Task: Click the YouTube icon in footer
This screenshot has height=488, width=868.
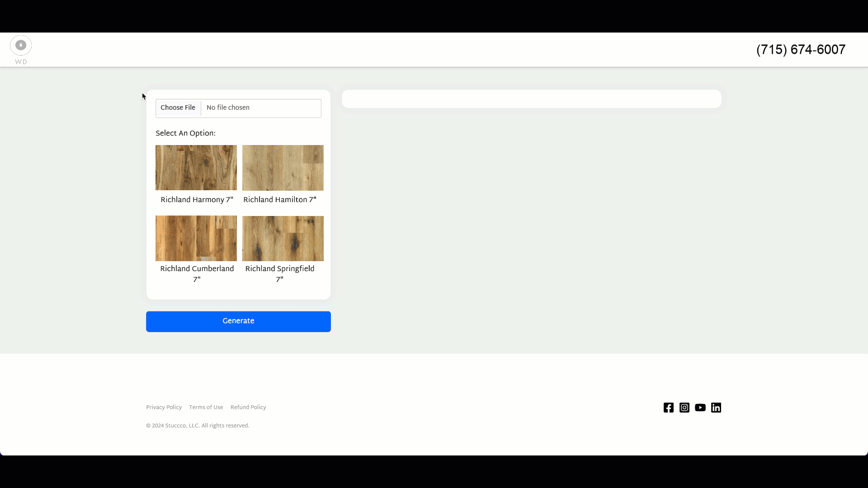Action: (x=700, y=407)
